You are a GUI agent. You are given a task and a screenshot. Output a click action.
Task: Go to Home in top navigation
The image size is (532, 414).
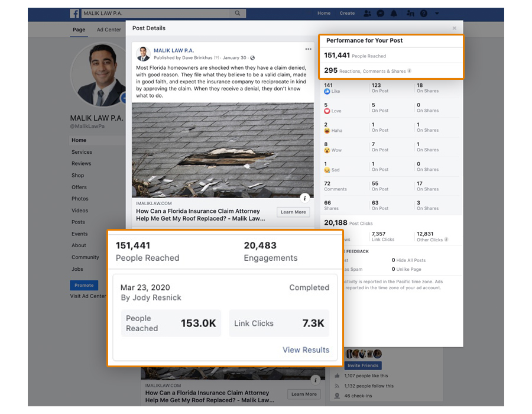[324, 13]
